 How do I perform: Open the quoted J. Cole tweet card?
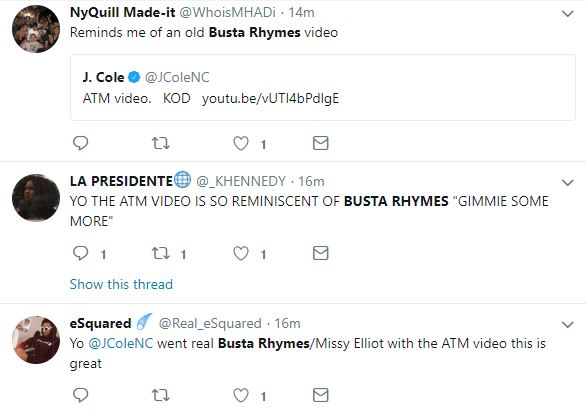(323, 87)
